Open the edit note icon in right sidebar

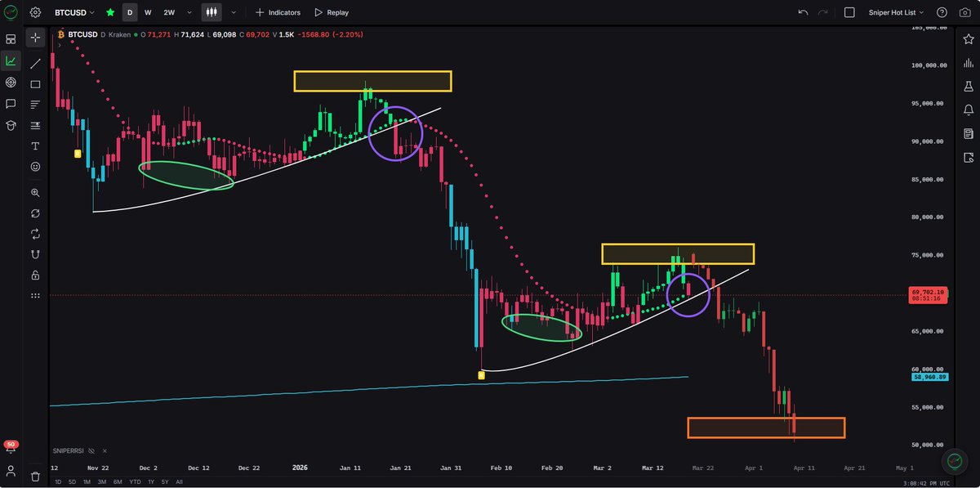[968, 157]
